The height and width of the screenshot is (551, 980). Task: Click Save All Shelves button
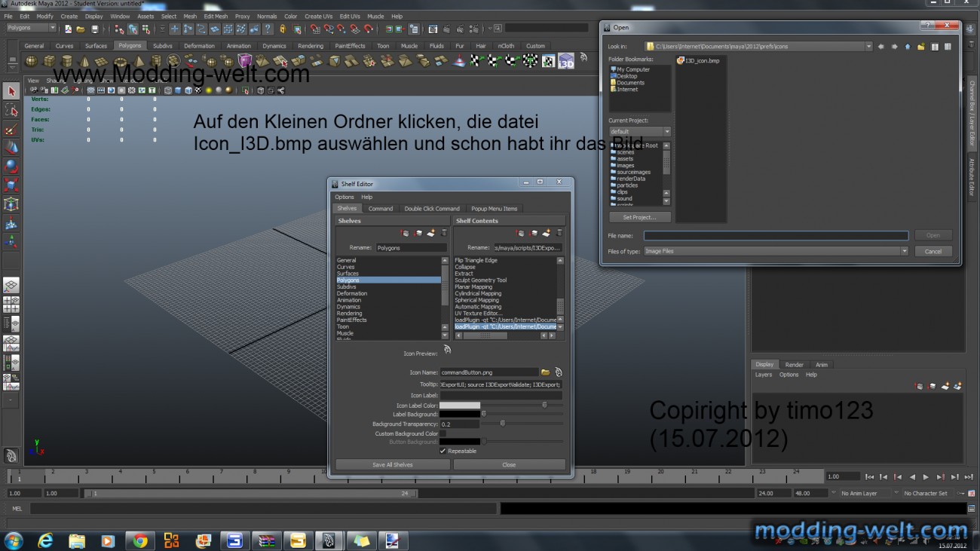click(393, 464)
